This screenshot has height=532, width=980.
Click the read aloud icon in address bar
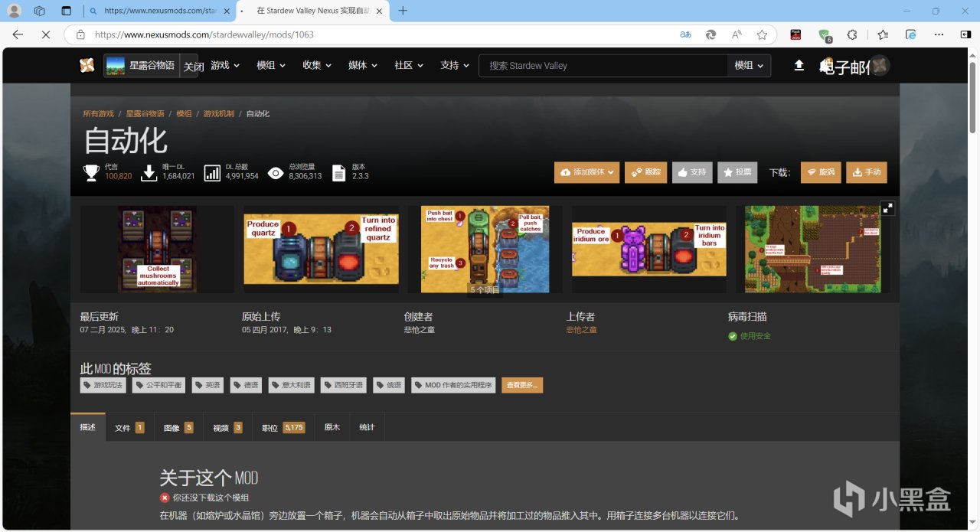pos(737,34)
